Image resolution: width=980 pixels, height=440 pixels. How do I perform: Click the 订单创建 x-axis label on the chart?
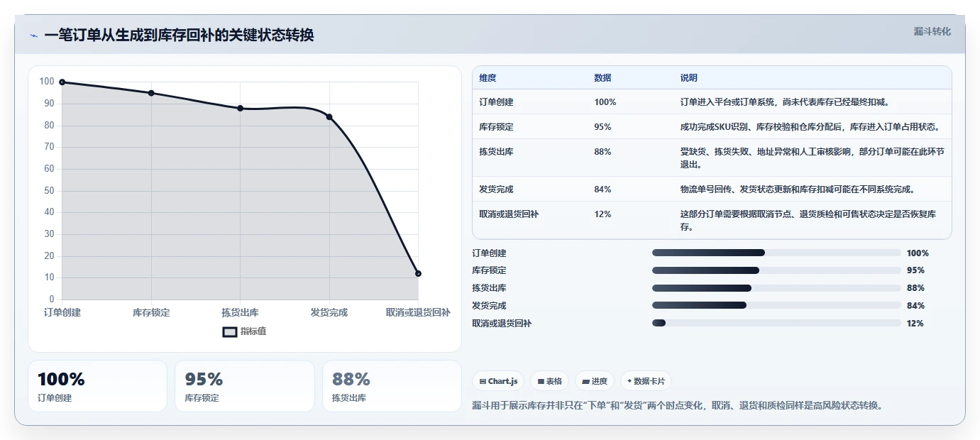(x=62, y=312)
